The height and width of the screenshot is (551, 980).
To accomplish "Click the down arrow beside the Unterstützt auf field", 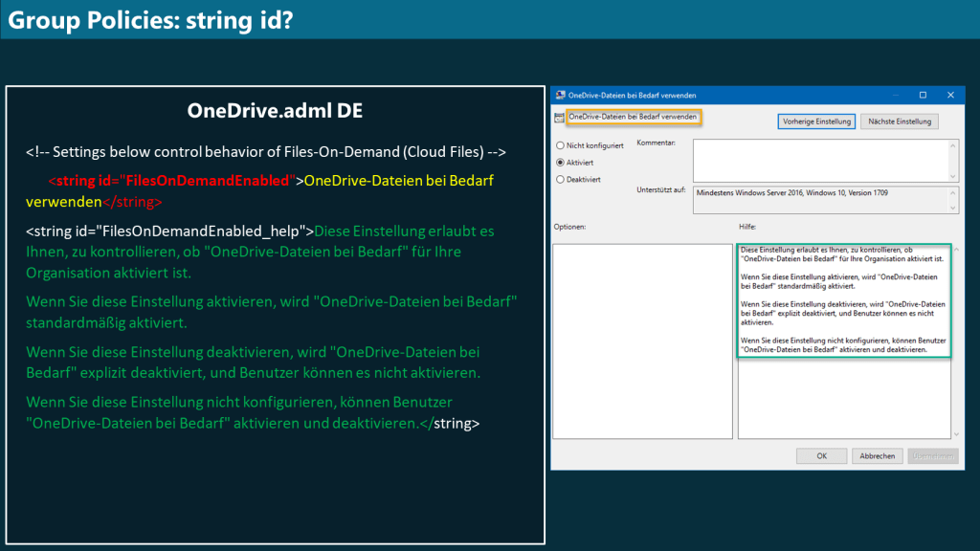I will coord(950,209).
